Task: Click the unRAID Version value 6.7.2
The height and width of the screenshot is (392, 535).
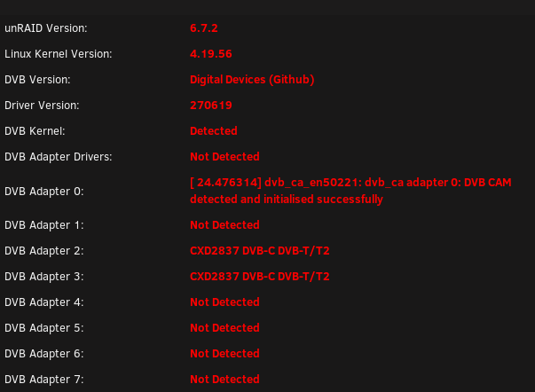Action: [x=204, y=28]
